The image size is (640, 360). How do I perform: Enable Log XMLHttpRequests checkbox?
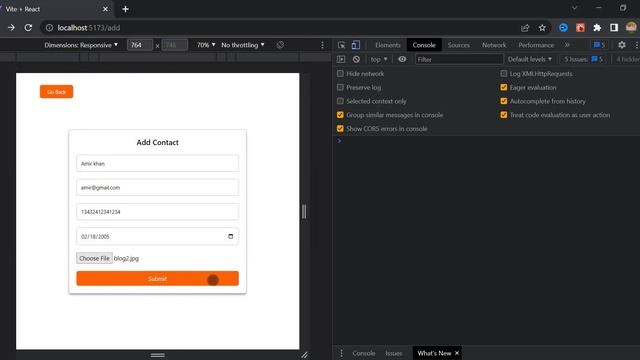point(504,73)
